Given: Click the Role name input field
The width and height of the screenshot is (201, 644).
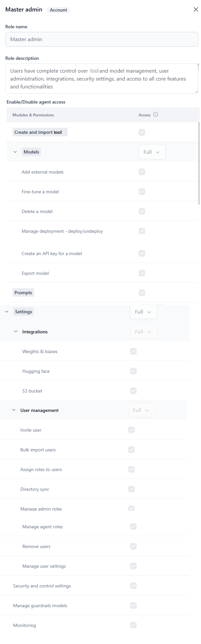Looking at the screenshot, I should click(102, 39).
